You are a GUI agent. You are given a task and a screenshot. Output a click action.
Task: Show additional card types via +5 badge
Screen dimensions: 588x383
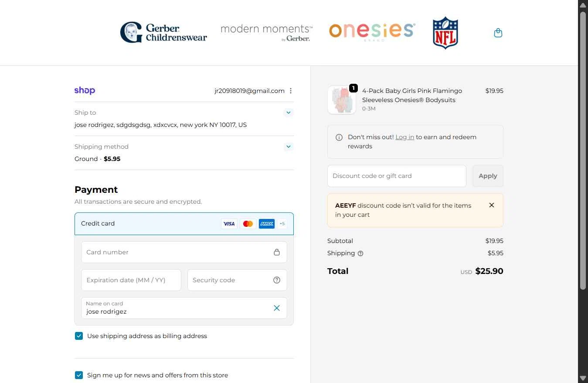click(282, 224)
